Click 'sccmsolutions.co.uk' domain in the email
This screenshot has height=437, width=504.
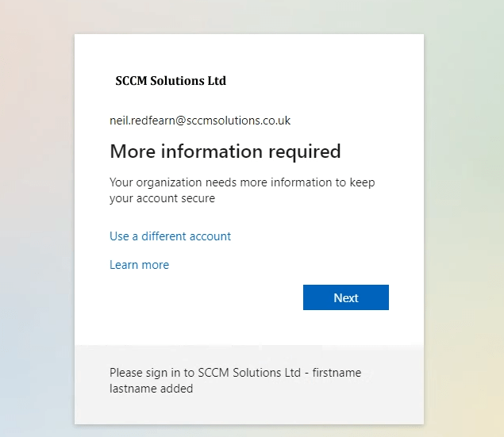tap(239, 121)
